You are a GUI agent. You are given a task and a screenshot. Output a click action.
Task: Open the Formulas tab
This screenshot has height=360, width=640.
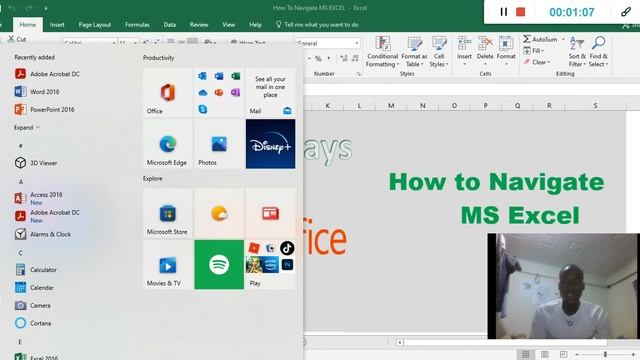[137, 24]
